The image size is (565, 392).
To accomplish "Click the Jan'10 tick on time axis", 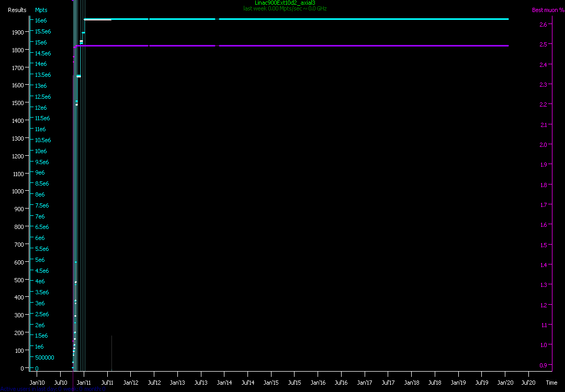I will [37, 383].
